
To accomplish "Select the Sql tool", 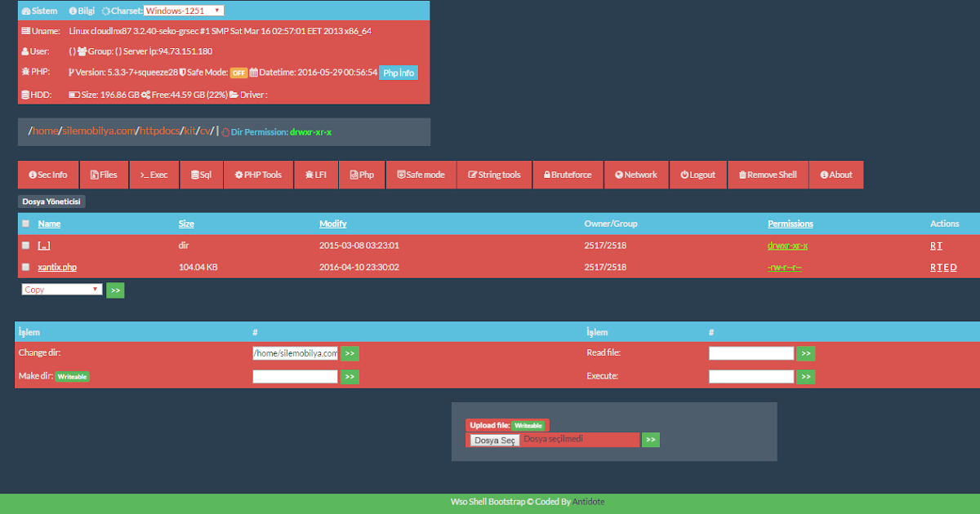I will [201, 174].
